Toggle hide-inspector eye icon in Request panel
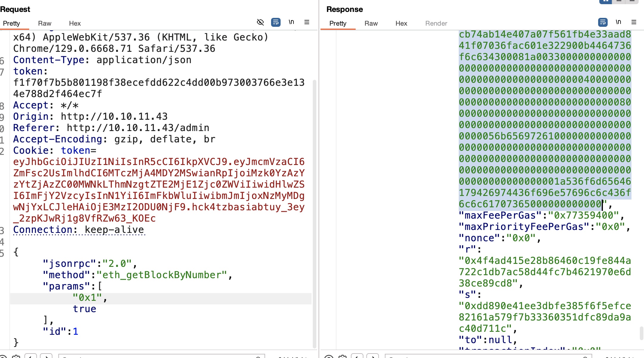This screenshot has width=644, height=358. coord(260,22)
